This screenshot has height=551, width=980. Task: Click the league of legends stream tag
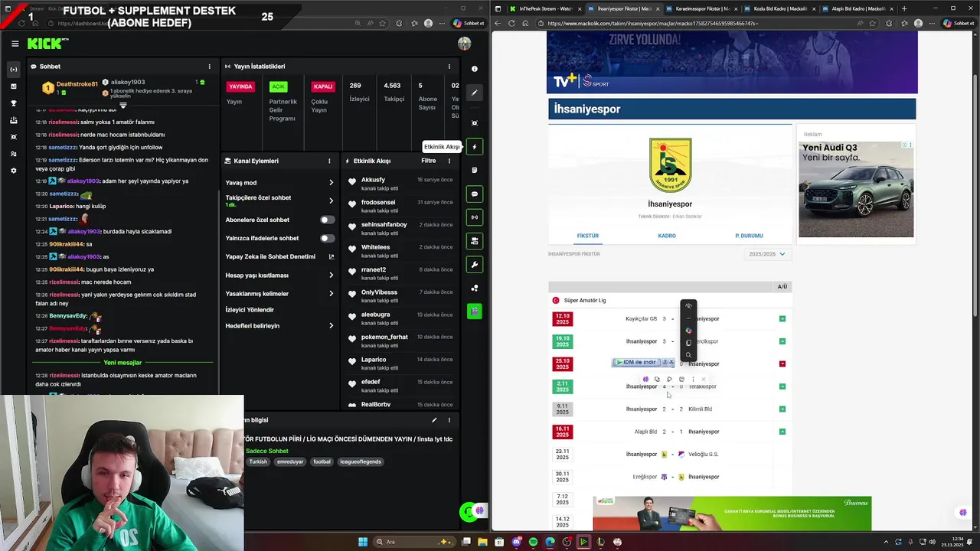[x=360, y=461]
